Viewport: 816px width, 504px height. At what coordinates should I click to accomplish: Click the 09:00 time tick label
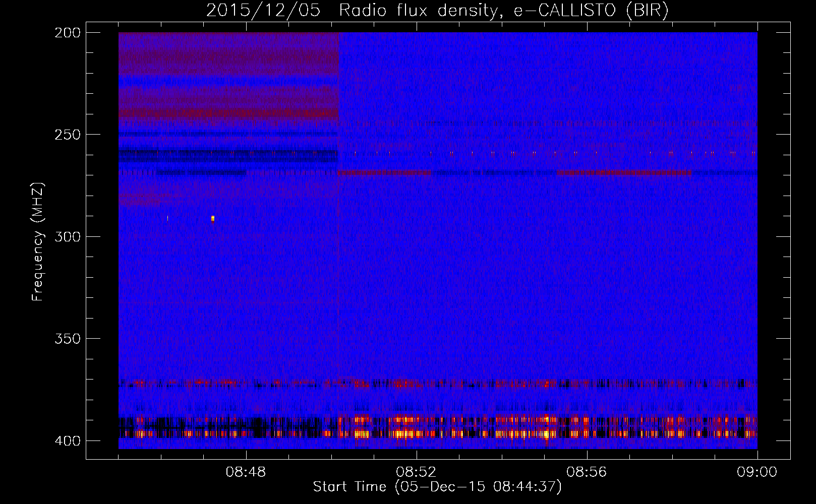[757, 472]
